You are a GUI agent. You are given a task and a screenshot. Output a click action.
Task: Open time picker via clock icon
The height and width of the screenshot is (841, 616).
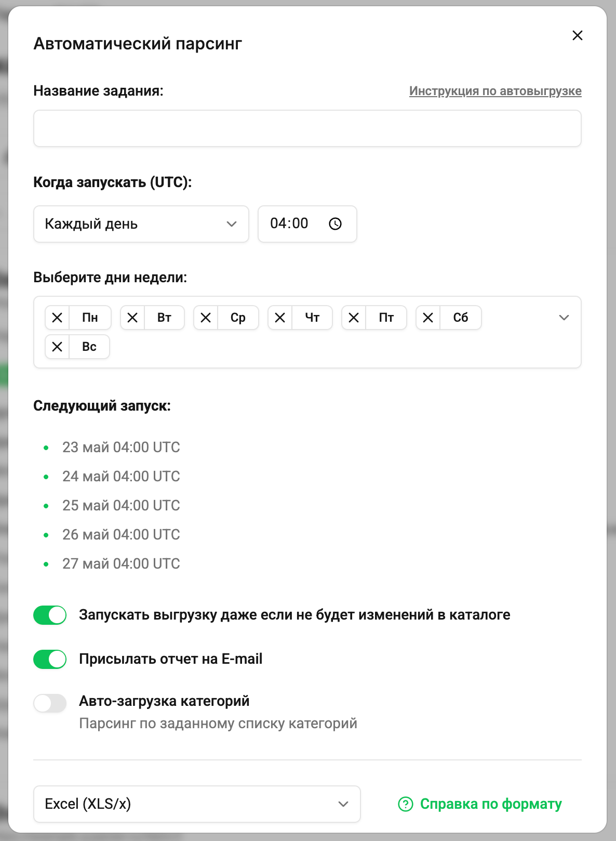tap(336, 224)
